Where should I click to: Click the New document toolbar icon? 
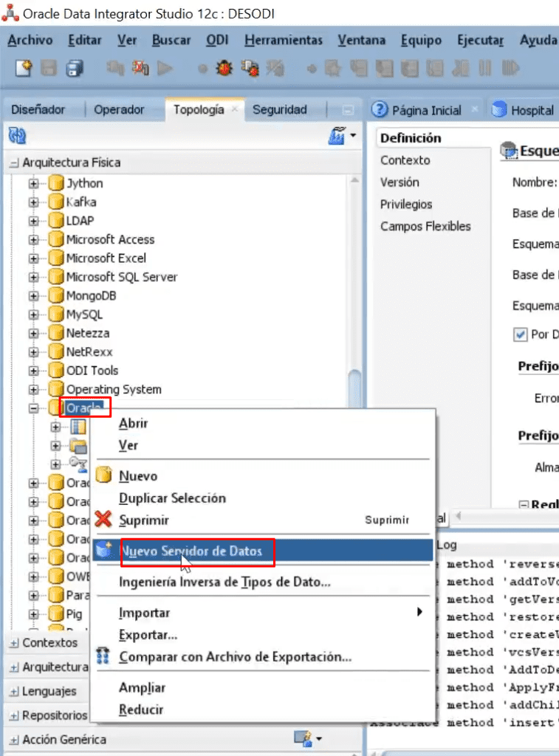24,68
